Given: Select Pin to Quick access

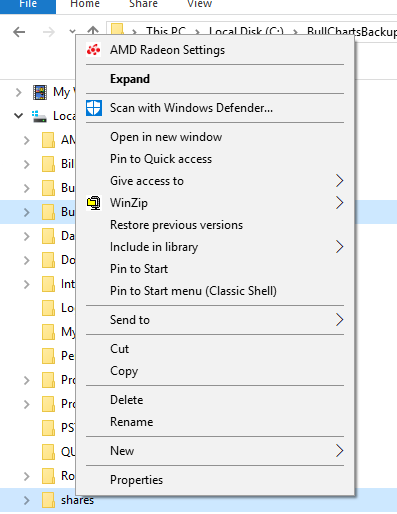Looking at the screenshot, I should pyautogui.click(x=215, y=159).
